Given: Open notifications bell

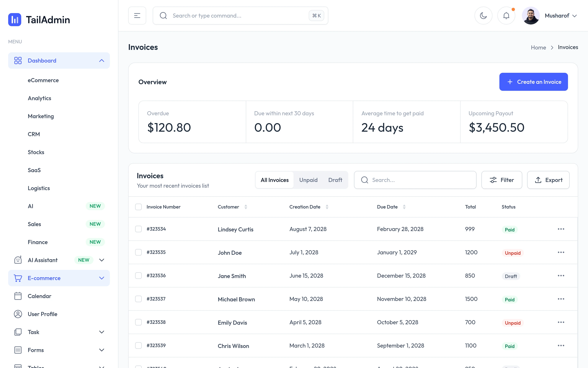Looking at the screenshot, I should pyautogui.click(x=506, y=16).
